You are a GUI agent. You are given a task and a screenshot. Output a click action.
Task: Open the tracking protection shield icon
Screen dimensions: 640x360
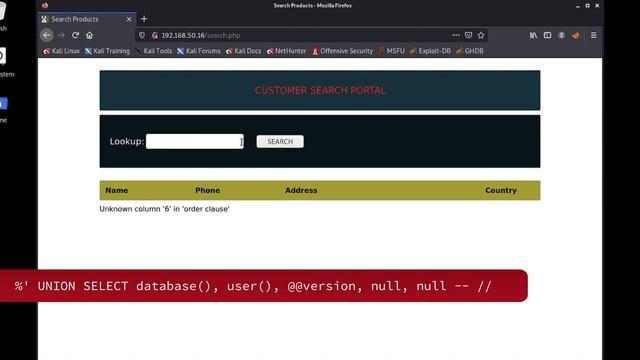(142, 36)
